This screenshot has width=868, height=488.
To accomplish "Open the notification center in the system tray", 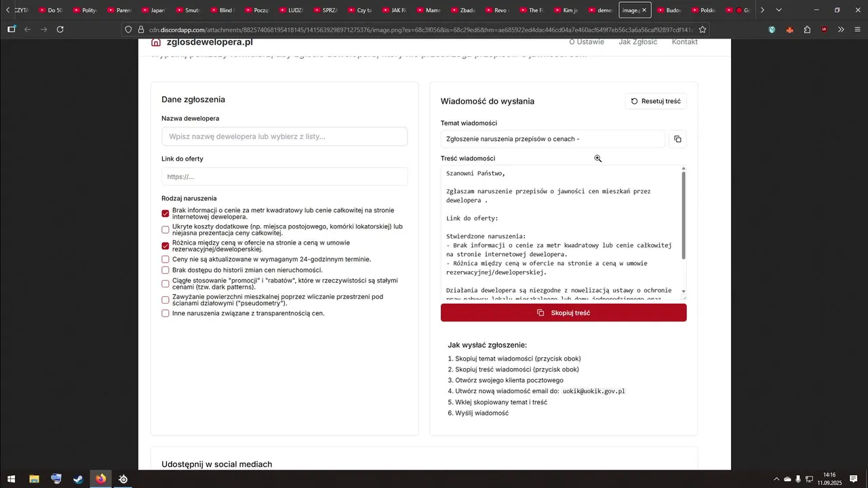I will point(854,479).
